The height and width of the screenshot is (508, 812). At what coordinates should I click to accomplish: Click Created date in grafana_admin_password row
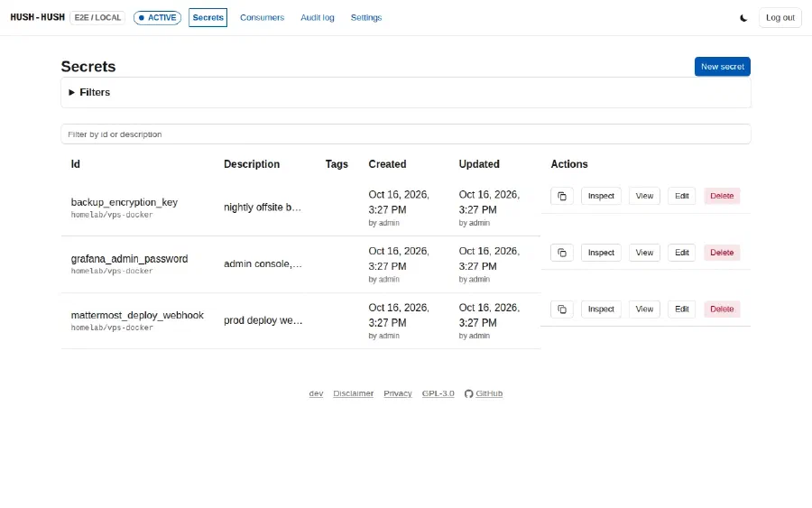(x=399, y=258)
